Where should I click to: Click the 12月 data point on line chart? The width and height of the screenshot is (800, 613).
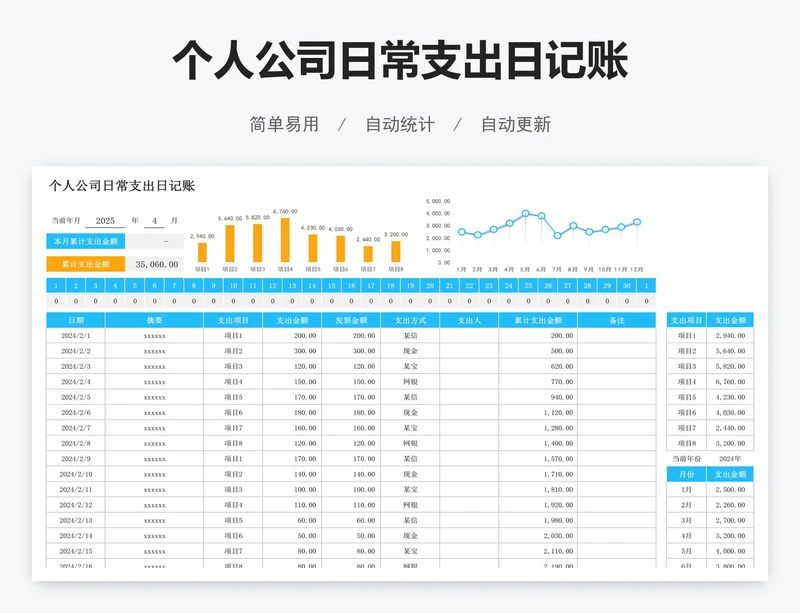pos(637,222)
